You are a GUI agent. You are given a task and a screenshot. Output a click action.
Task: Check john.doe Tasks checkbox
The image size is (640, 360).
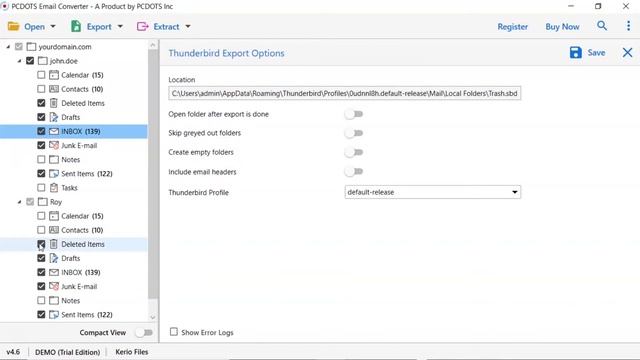[41, 188]
